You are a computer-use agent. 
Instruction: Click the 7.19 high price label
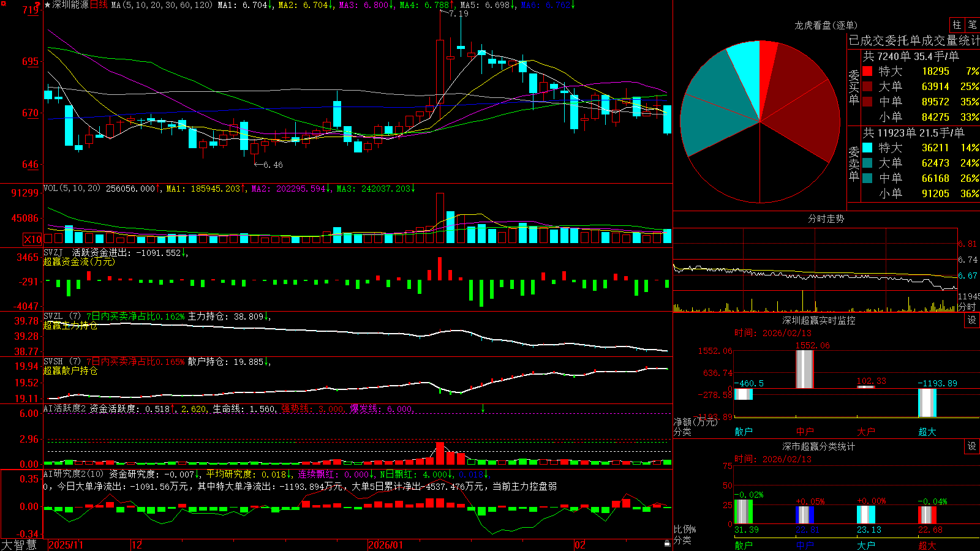click(x=458, y=13)
